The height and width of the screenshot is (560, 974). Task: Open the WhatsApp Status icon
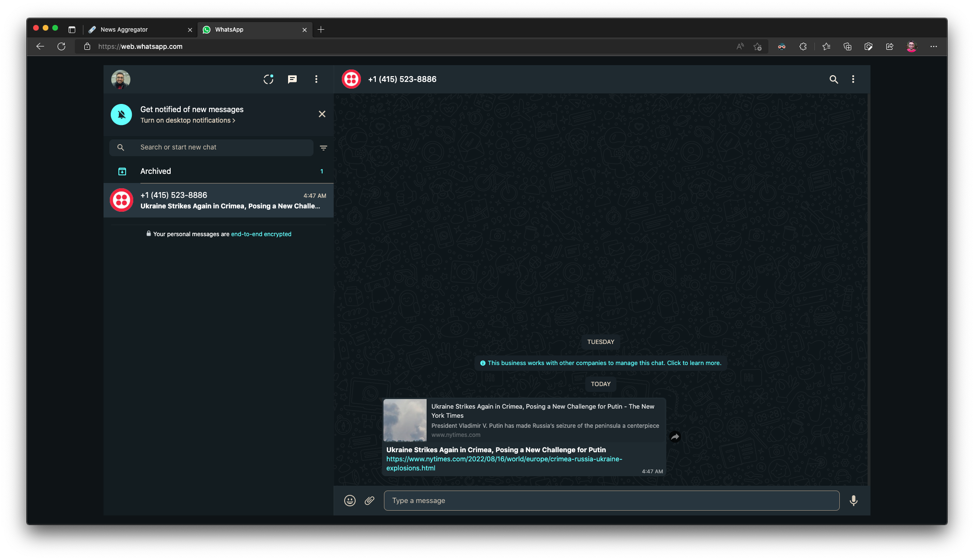pos(268,79)
